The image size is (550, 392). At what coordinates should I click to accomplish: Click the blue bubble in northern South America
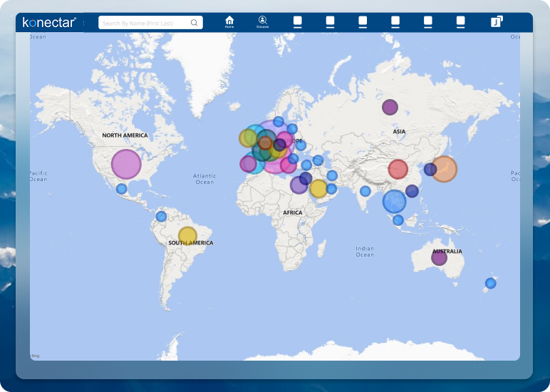coord(161,216)
